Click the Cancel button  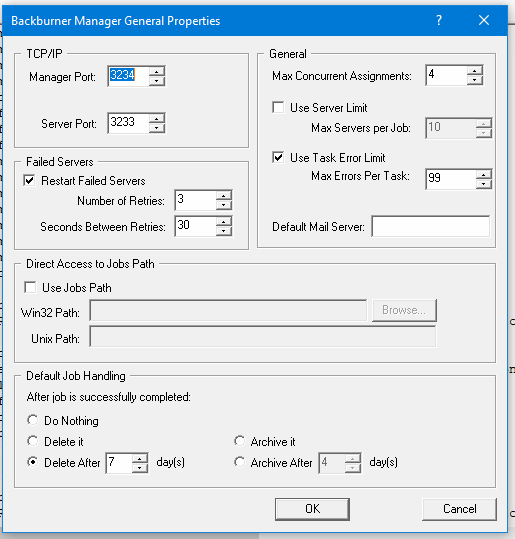(x=459, y=509)
